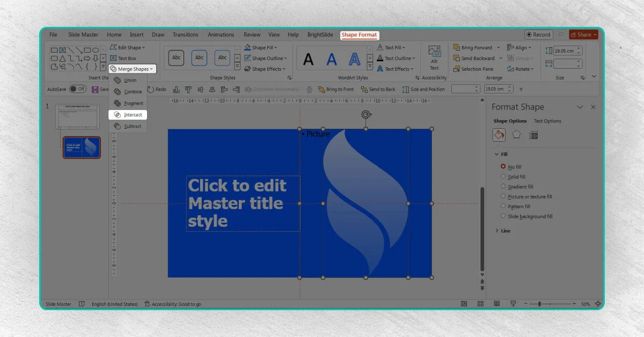Open the Selection Pane
This screenshot has width=644, height=337.
point(473,69)
